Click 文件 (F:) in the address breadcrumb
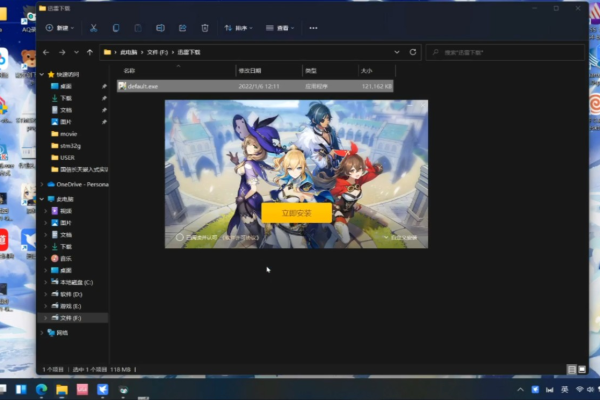This screenshot has width=600, height=400. pos(157,52)
